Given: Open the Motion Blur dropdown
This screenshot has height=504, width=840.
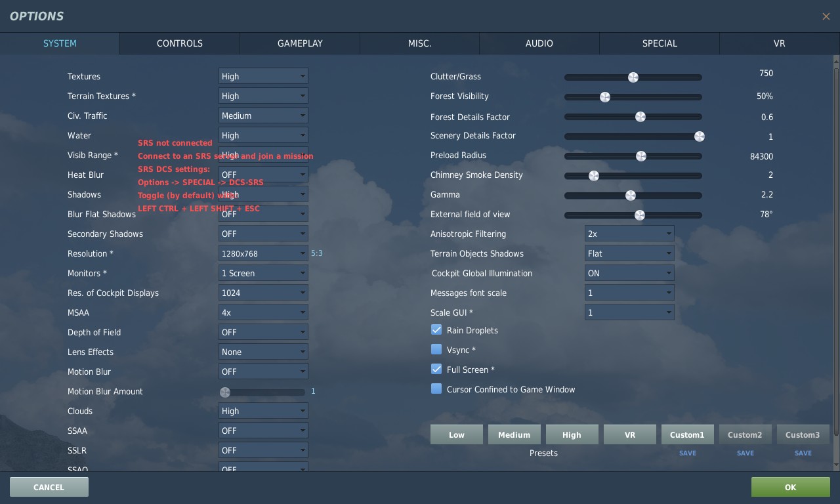Looking at the screenshot, I should [x=263, y=371].
